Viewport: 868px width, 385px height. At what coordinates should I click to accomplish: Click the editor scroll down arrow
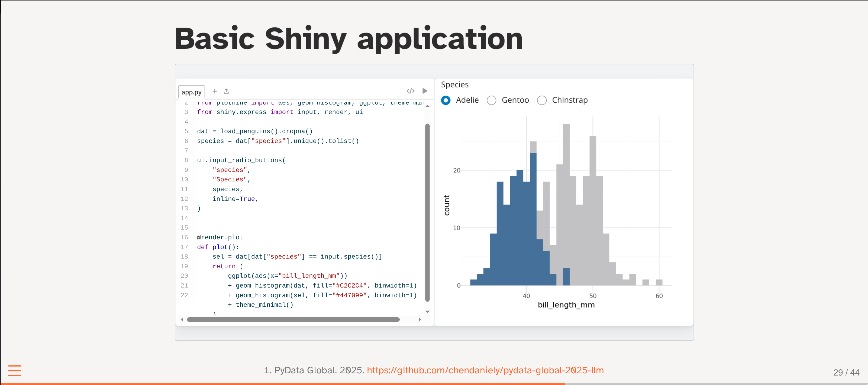[x=427, y=312]
